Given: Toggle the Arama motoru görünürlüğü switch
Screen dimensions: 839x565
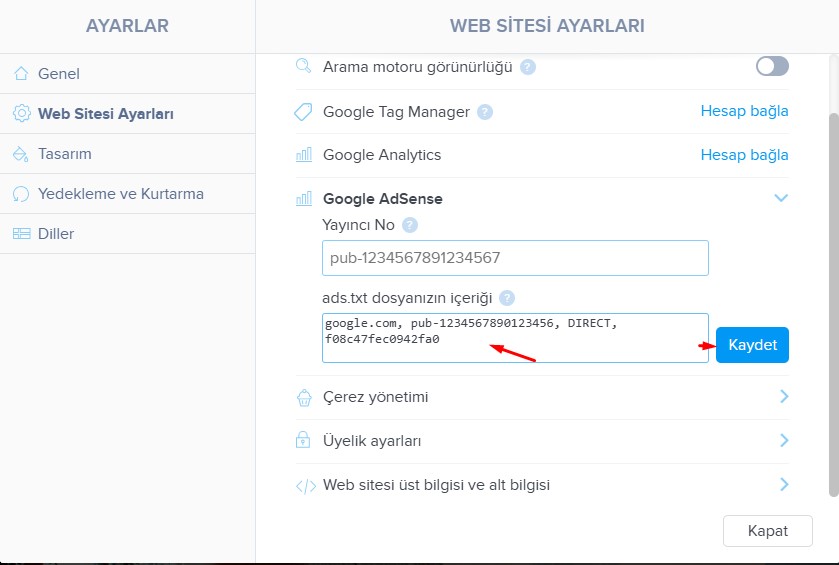Looking at the screenshot, I should (772, 67).
